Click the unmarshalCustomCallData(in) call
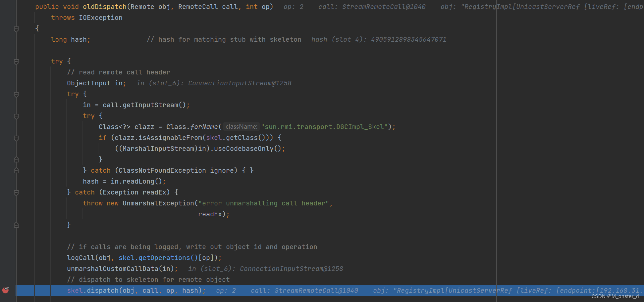The image size is (644, 302). [x=121, y=269]
